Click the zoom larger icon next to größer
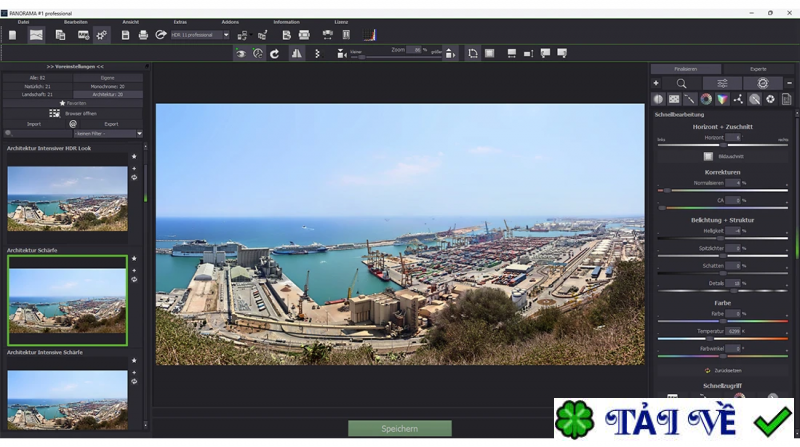This screenshot has height=447, width=800. [x=450, y=54]
